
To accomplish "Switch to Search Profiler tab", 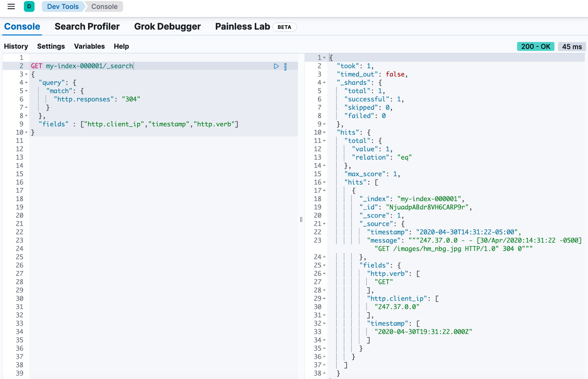I will (x=87, y=27).
